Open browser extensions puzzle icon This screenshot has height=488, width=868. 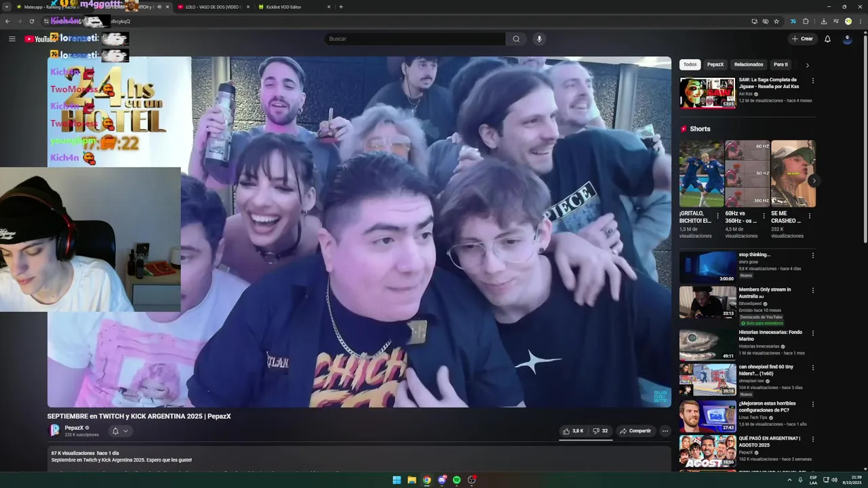(x=806, y=21)
